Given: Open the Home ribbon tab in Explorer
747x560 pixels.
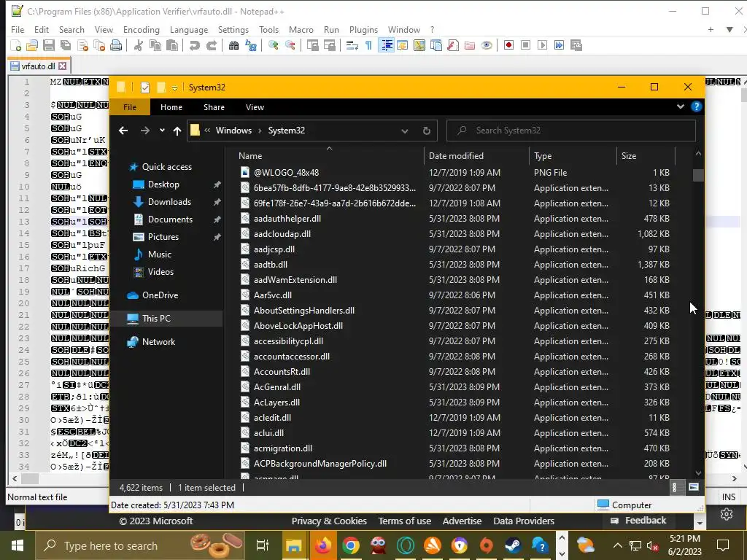Looking at the screenshot, I should point(171,107).
